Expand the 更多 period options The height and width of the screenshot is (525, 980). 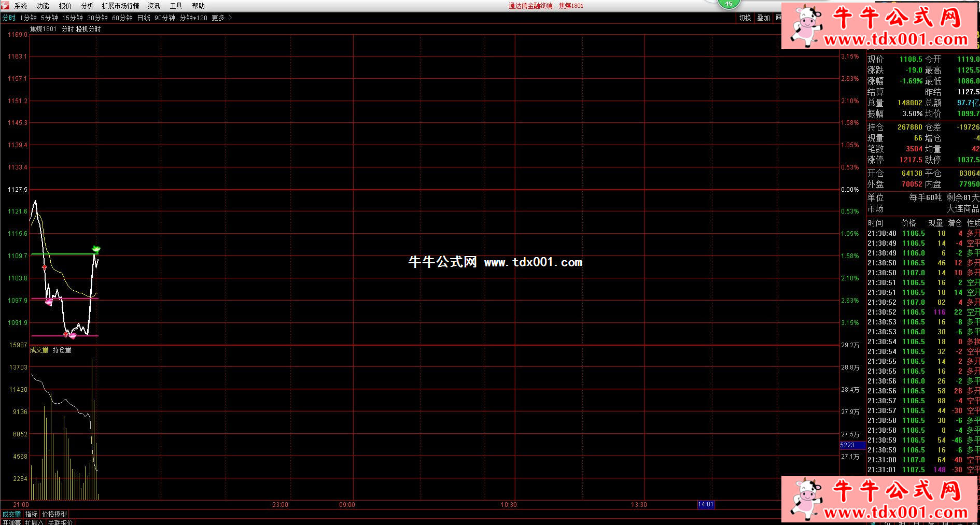[x=221, y=18]
